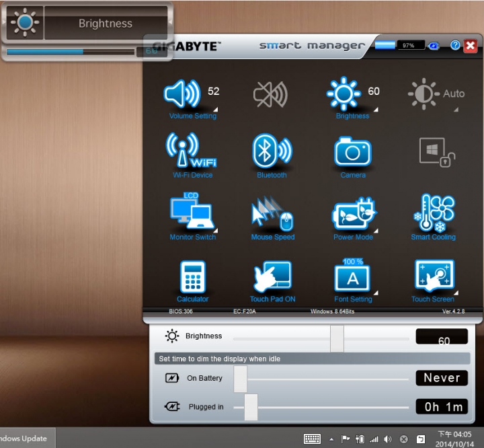Toggle the mute speaker icon

click(x=270, y=95)
